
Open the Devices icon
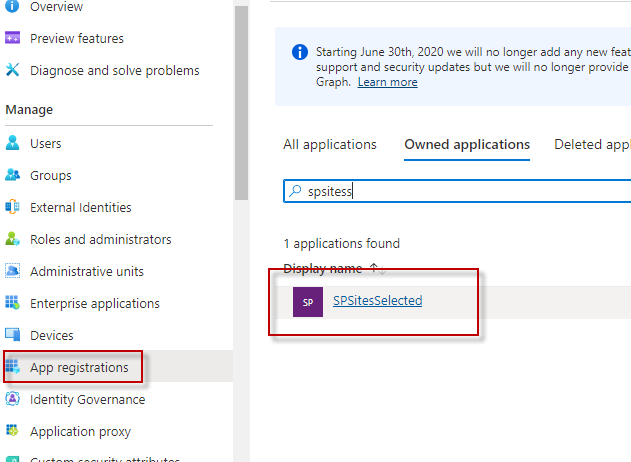point(13,335)
